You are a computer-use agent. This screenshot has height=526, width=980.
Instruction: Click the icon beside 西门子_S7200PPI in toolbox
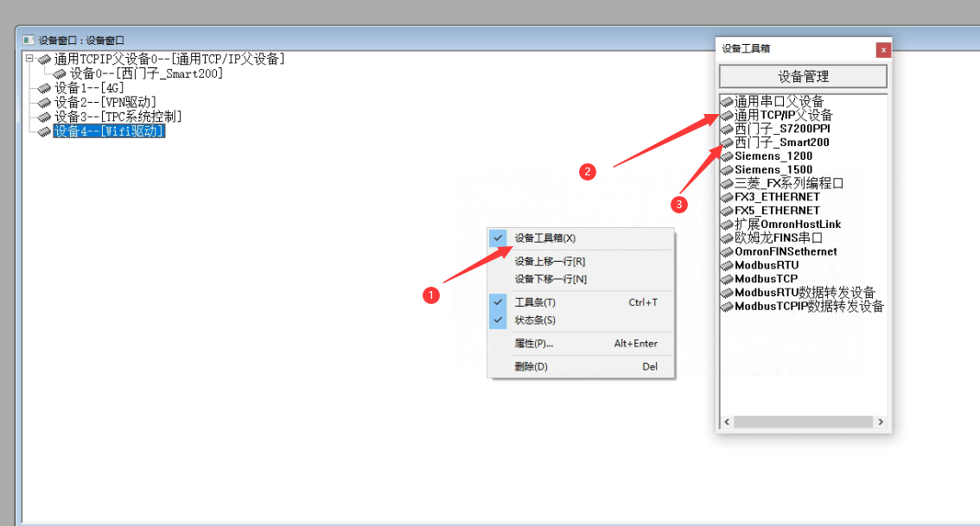pyautogui.click(x=727, y=129)
